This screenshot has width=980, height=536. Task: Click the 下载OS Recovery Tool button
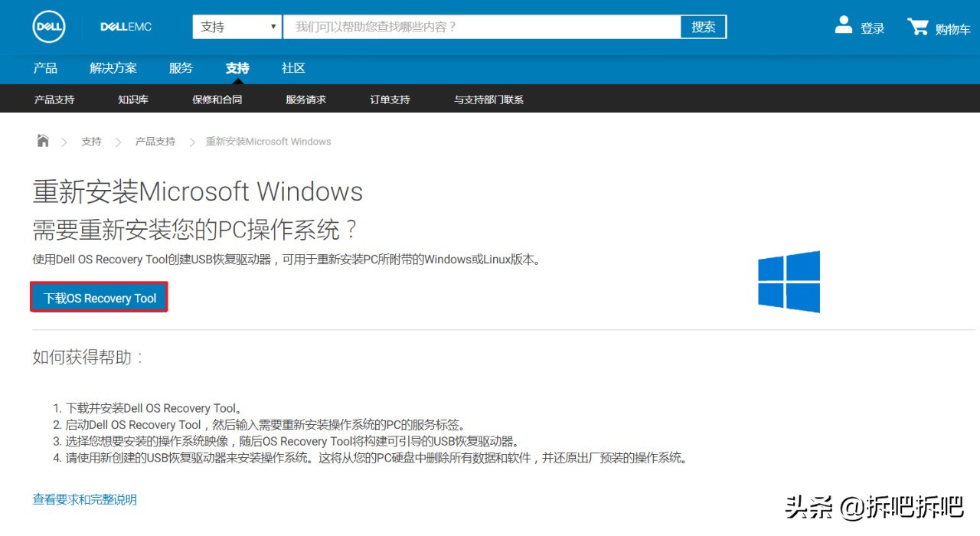coord(98,296)
